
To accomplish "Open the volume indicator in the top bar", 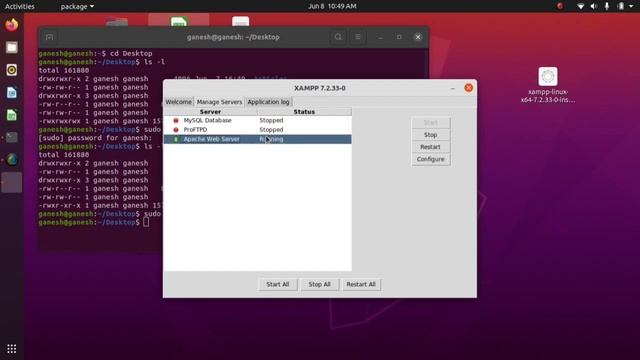I will 594,6.
